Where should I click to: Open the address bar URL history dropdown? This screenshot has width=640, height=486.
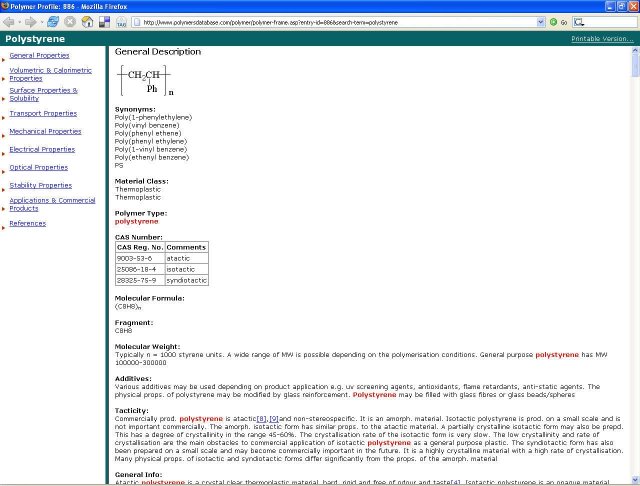(x=540, y=22)
